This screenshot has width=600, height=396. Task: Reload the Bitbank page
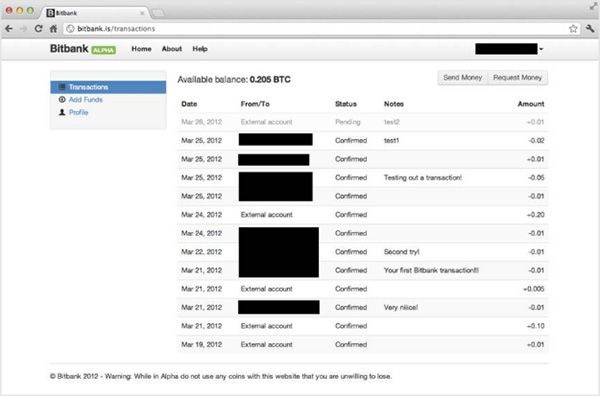coord(38,29)
